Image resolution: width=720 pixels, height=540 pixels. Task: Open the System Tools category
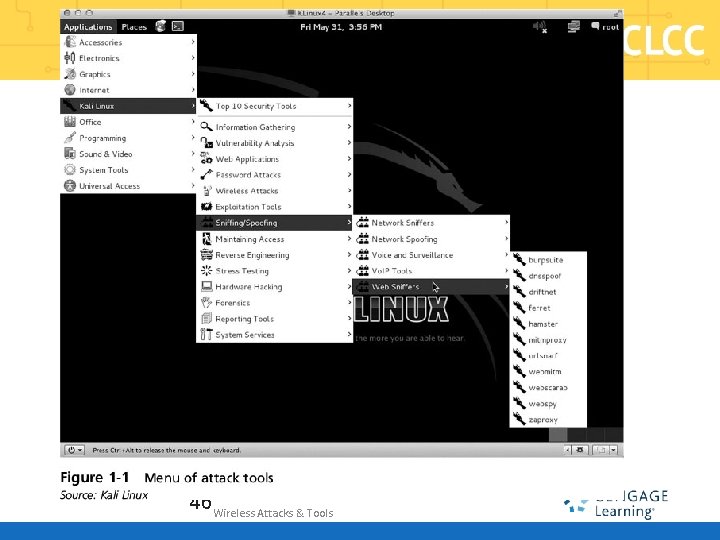(129, 170)
